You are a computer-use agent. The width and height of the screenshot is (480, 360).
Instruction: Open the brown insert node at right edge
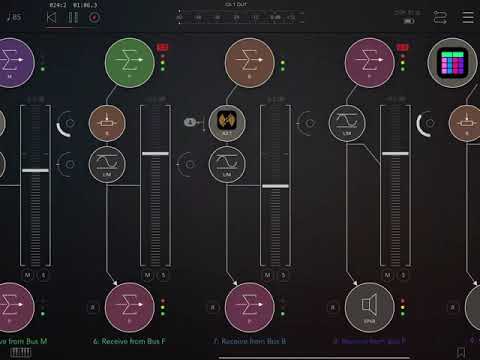tap(465, 123)
